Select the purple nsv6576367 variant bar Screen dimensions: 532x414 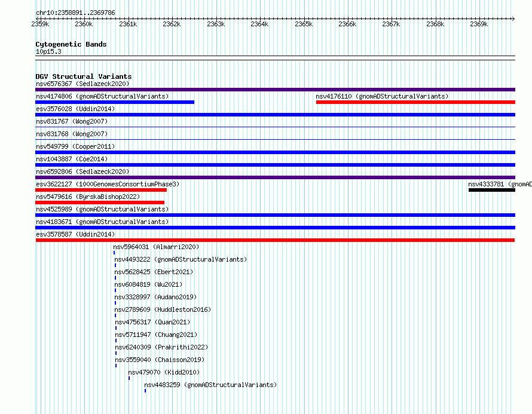(x=275, y=90)
